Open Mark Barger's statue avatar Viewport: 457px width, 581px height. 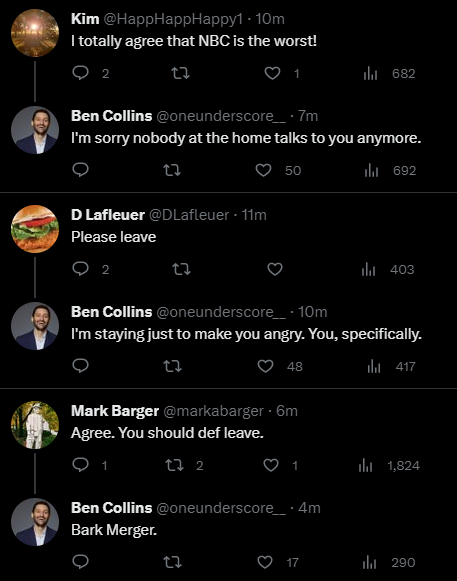pos(35,425)
